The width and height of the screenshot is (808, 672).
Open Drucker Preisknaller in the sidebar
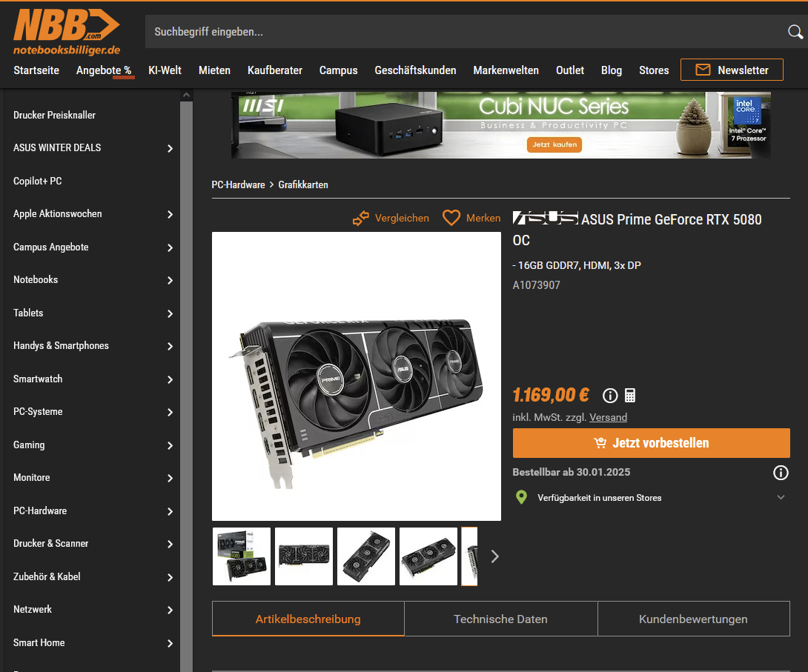tap(54, 116)
